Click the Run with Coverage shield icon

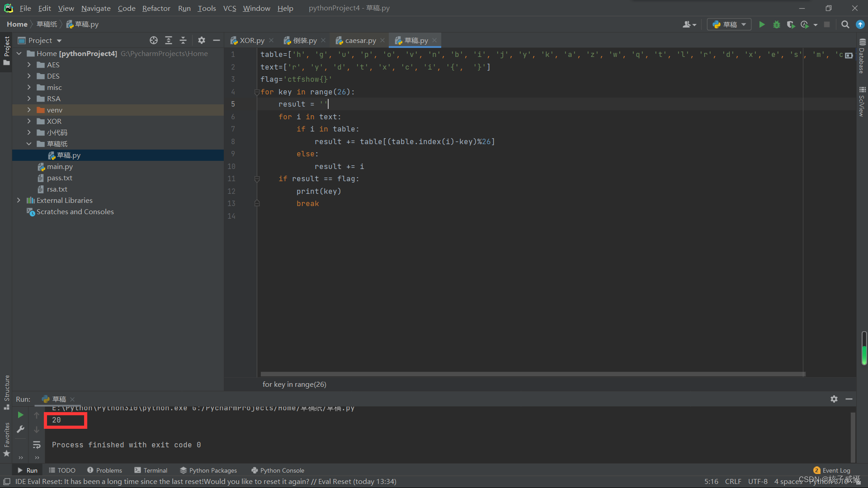click(x=790, y=24)
